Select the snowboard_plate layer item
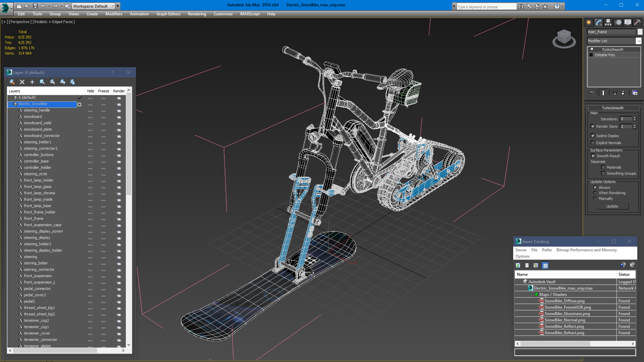This screenshot has height=362, width=644. [38, 129]
